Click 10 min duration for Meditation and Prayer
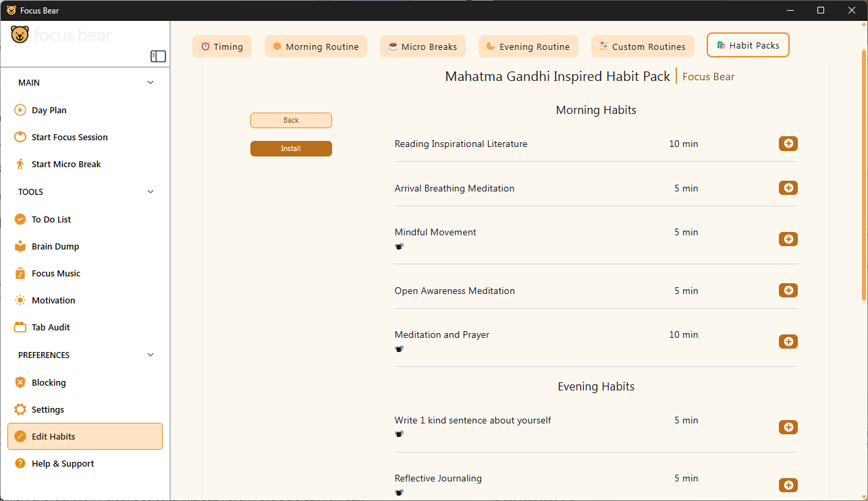The height and width of the screenshot is (501, 868). (x=684, y=334)
